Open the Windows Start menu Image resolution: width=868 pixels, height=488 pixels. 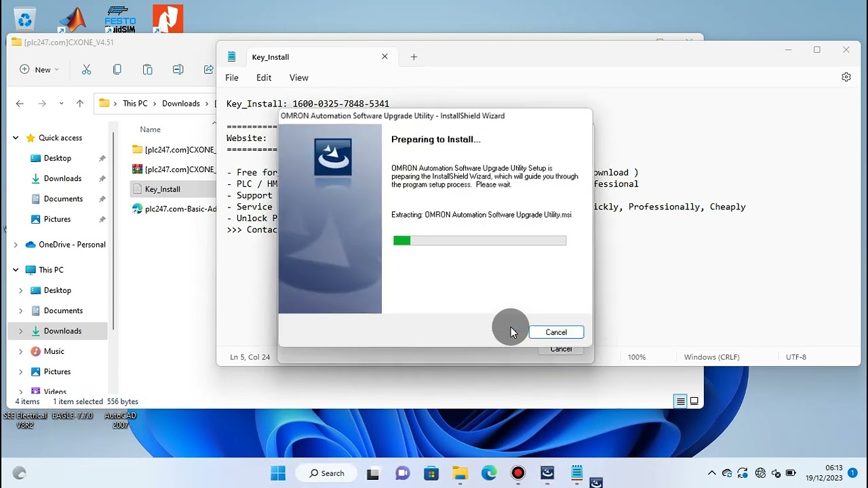tap(278, 473)
